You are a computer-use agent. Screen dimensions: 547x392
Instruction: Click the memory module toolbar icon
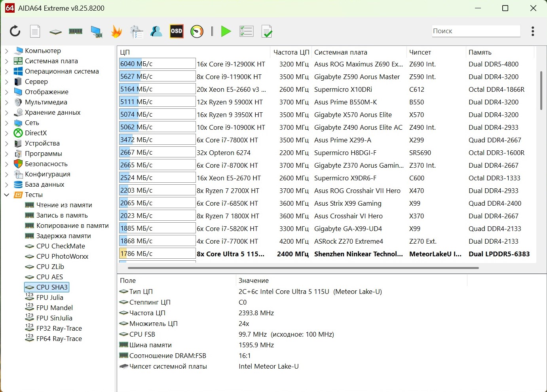click(76, 31)
